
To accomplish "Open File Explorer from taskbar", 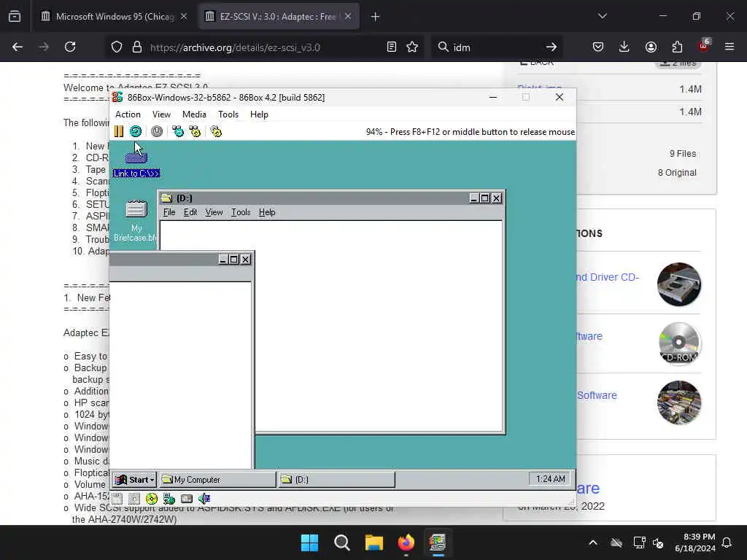I will 374,542.
